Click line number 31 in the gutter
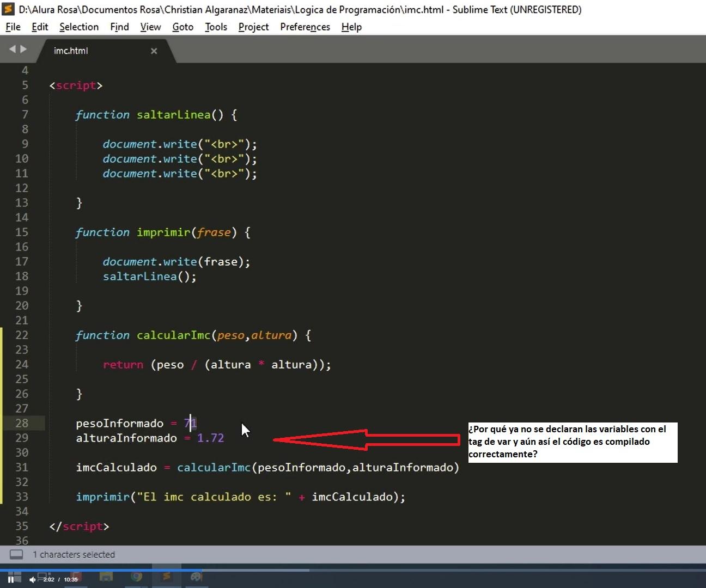This screenshot has height=588, width=706. 22,467
